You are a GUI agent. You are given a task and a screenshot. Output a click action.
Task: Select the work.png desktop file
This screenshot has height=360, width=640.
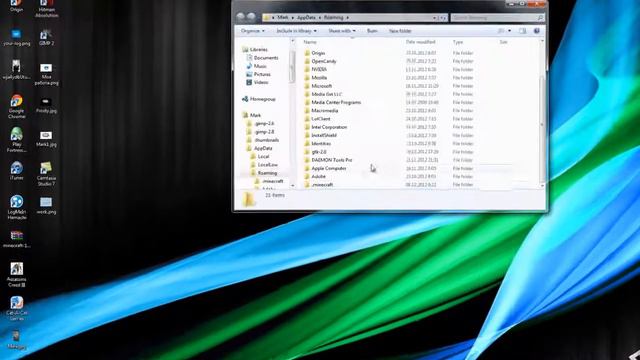tap(46, 205)
